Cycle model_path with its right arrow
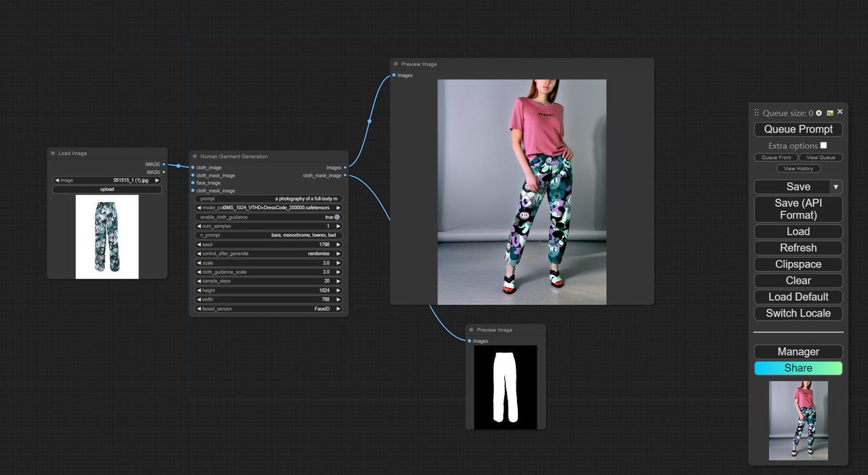868x475 pixels. [338, 208]
